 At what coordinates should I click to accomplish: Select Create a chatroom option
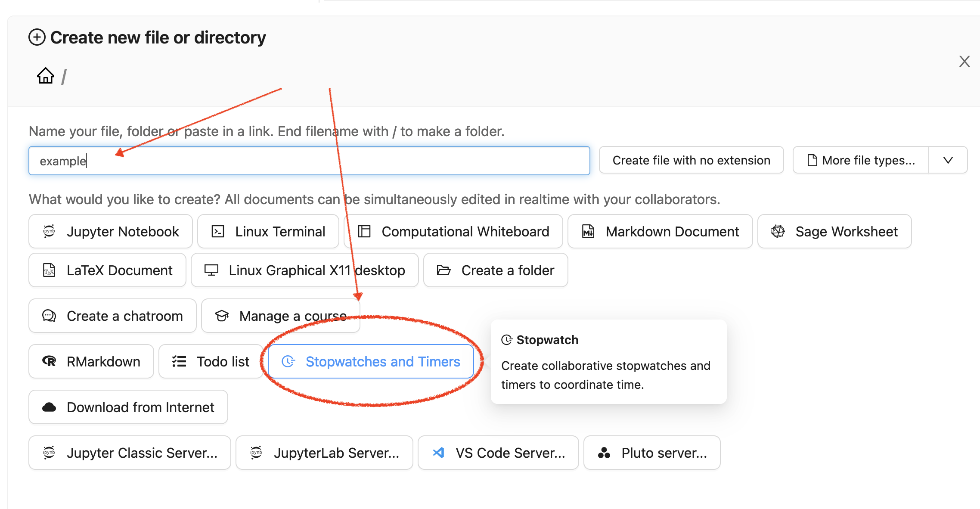[112, 316]
